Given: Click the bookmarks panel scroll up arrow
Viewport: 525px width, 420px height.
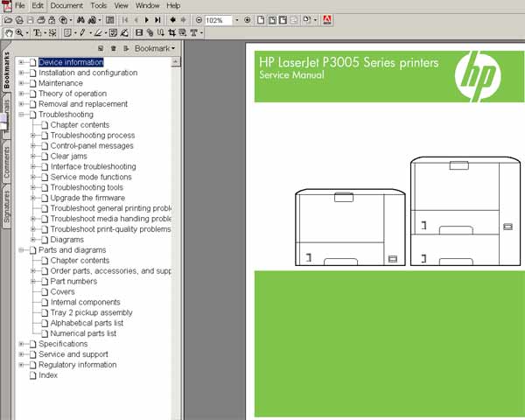Looking at the screenshot, I should tap(176, 62).
